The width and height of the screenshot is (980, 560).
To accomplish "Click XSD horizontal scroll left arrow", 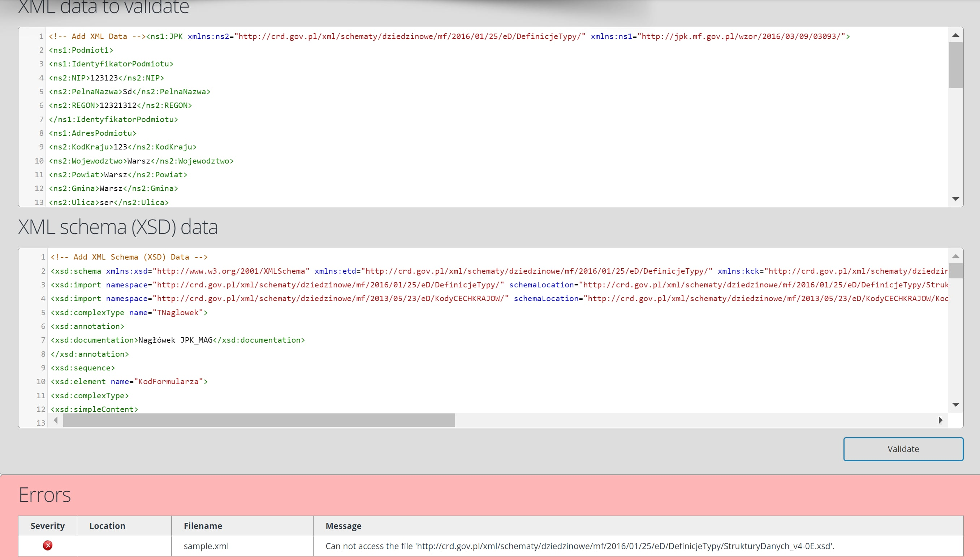I will tap(56, 420).
